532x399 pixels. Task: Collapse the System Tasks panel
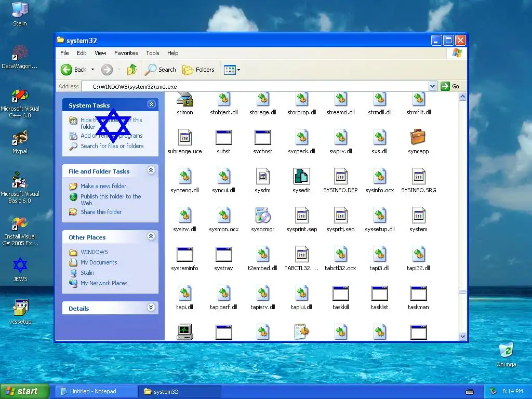coord(151,104)
